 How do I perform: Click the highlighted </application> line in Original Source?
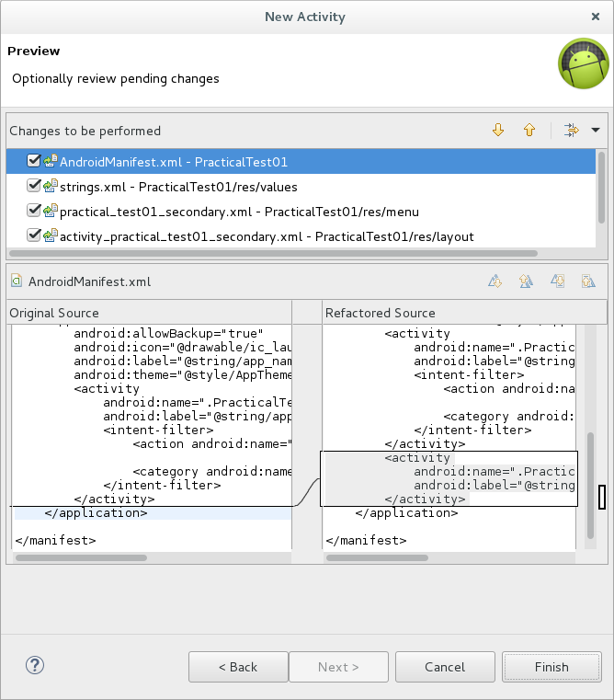coord(153,513)
